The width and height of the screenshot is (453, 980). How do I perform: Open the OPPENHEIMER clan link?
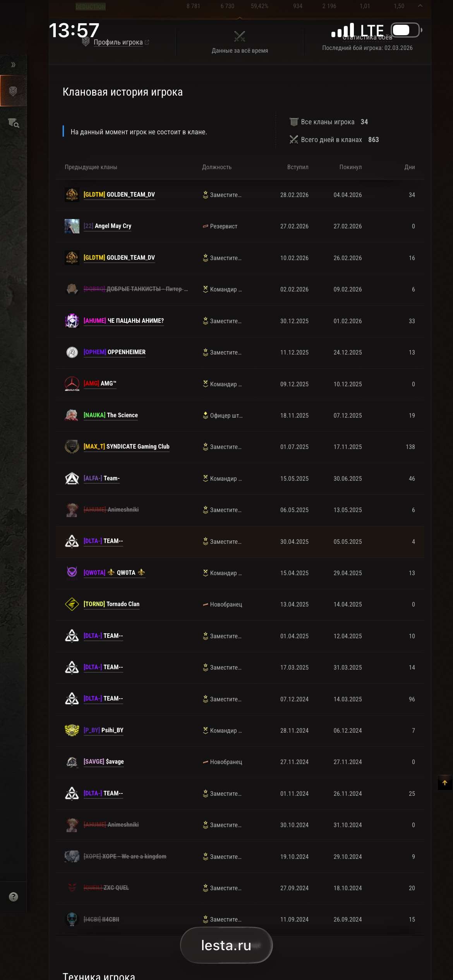click(115, 352)
